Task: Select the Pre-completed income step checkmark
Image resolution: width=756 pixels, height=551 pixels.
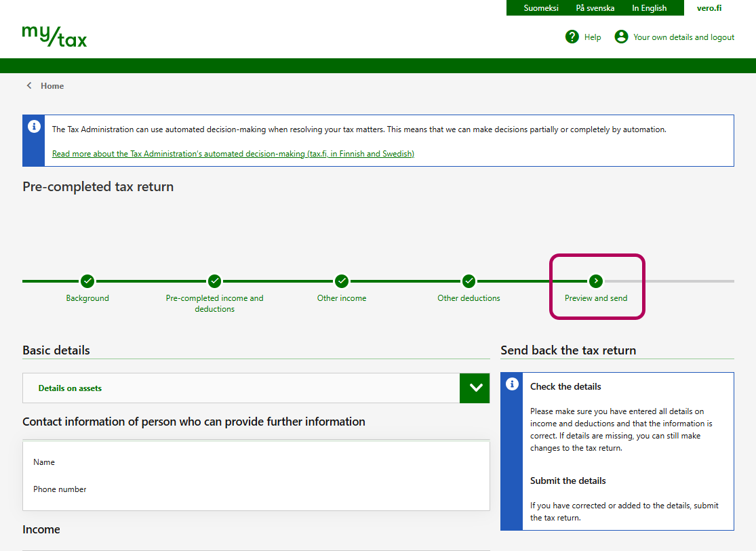Action: (x=214, y=281)
